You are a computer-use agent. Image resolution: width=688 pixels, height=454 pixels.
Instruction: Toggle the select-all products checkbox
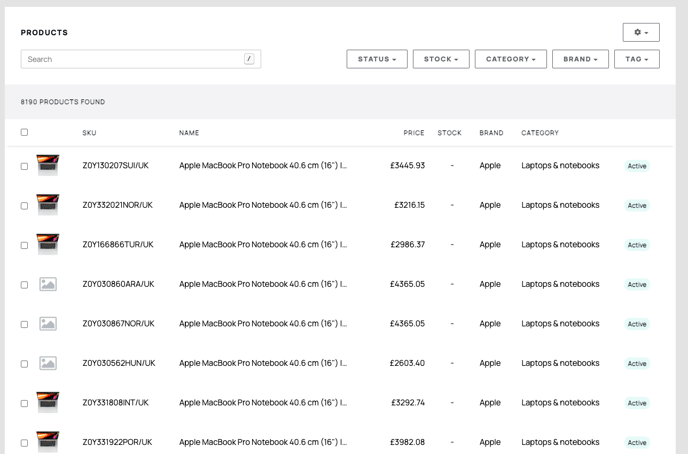coord(24,132)
